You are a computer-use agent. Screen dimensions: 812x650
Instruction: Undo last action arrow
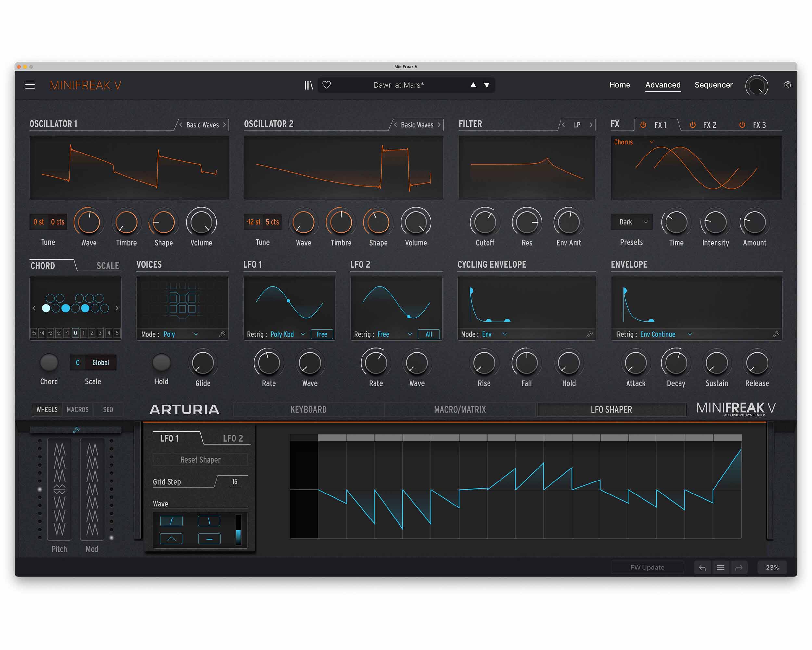click(x=703, y=568)
